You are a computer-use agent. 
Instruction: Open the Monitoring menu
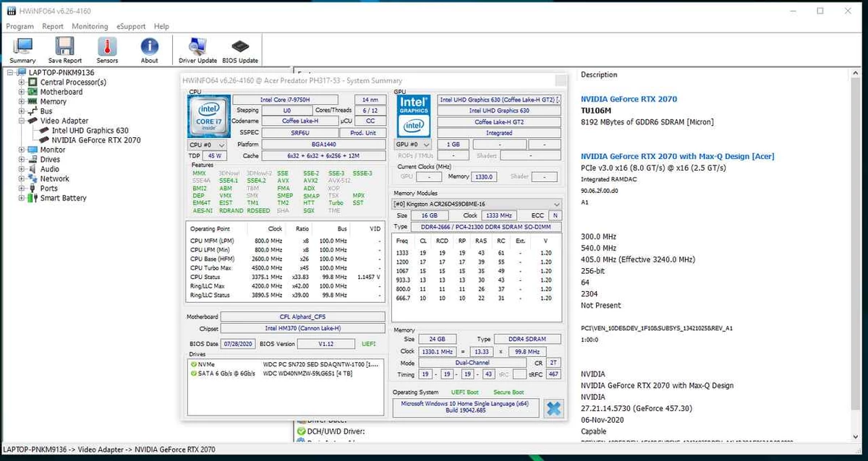90,26
